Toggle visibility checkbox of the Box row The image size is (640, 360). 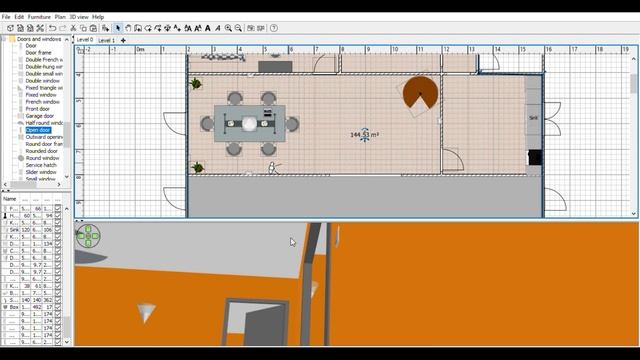click(58, 307)
